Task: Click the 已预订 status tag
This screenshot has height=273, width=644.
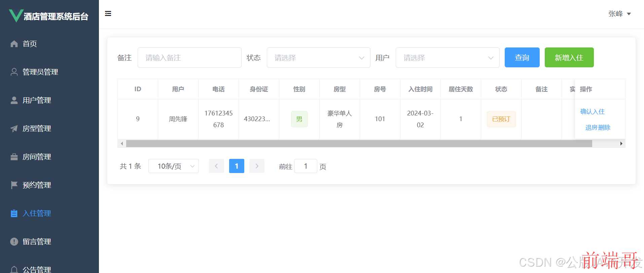Action: click(501, 119)
